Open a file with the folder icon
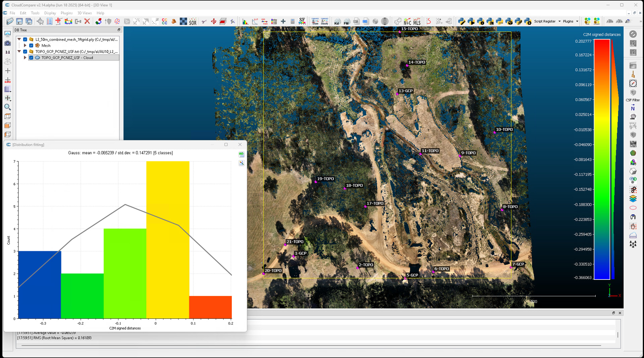Viewport: 644px width, 358px height. (10, 21)
